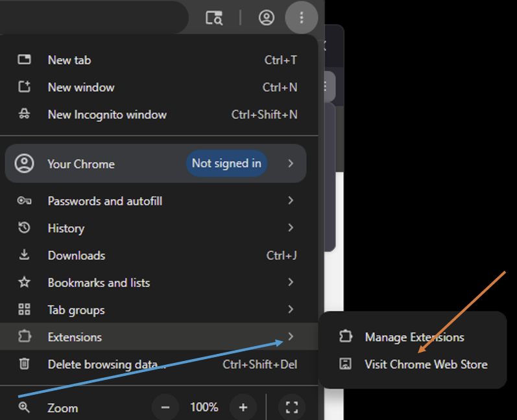Image resolution: width=517 pixels, height=420 pixels.
Task: Open New Incognito window
Action: [159, 114]
